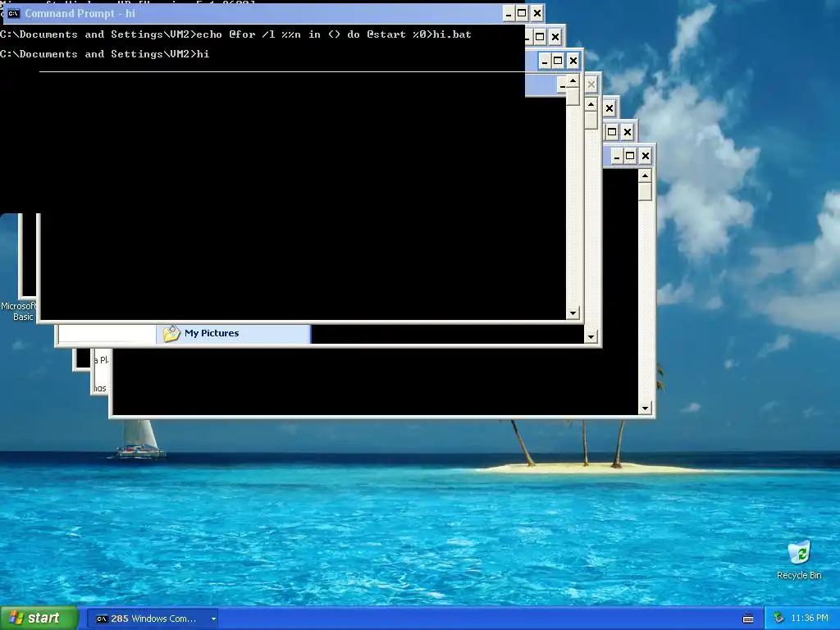Screen dimensions: 840x630
Task: Close the Command Prompt - hi window
Action: pos(536,13)
